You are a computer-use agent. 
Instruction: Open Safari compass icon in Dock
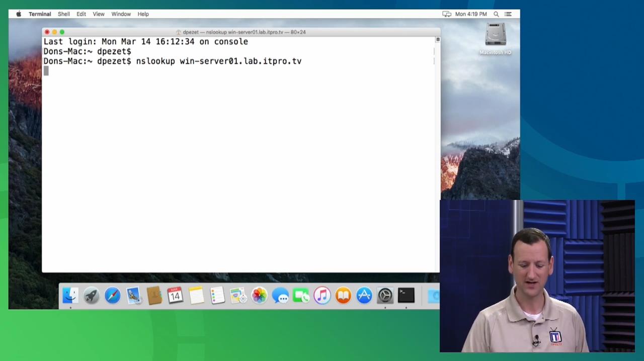pyautogui.click(x=112, y=295)
